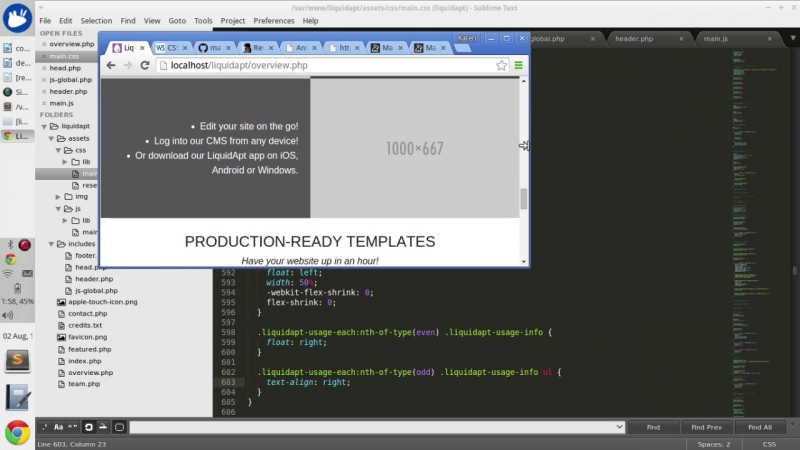Close the header.php editor tab
This screenshot has width=800, height=450.
[681, 39]
